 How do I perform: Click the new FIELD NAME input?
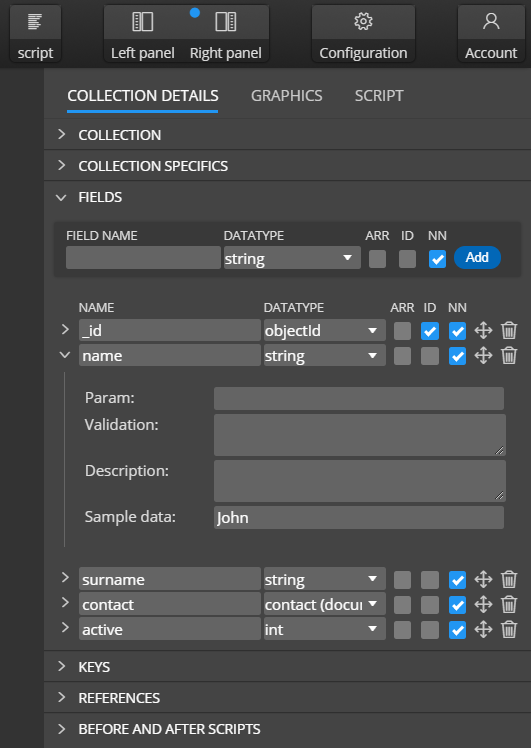143,258
